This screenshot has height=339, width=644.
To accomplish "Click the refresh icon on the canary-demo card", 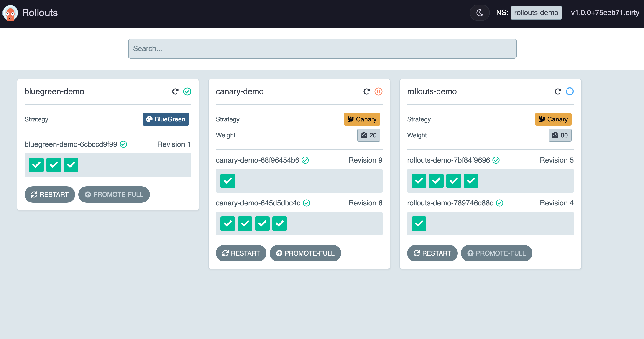I will pos(366,91).
